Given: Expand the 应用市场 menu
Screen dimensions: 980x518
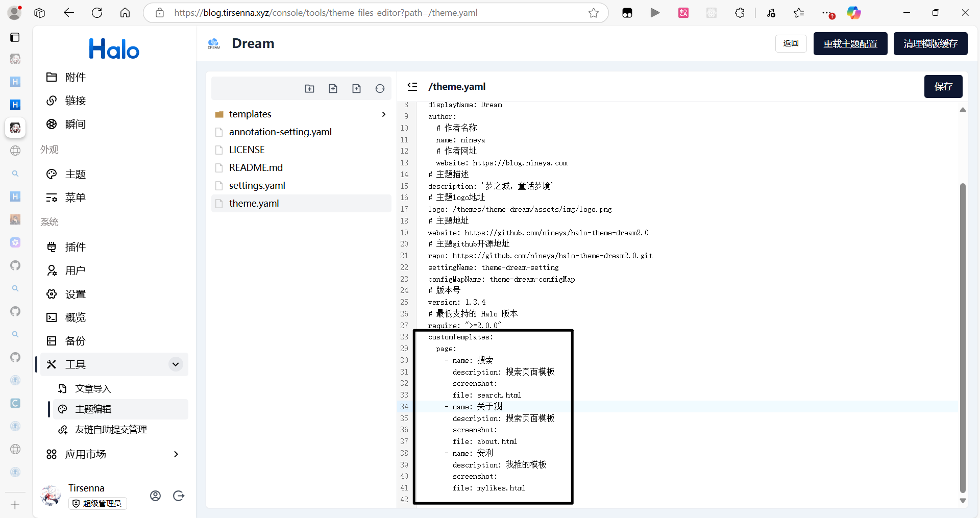Looking at the screenshot, I should [x=176, y=454].
